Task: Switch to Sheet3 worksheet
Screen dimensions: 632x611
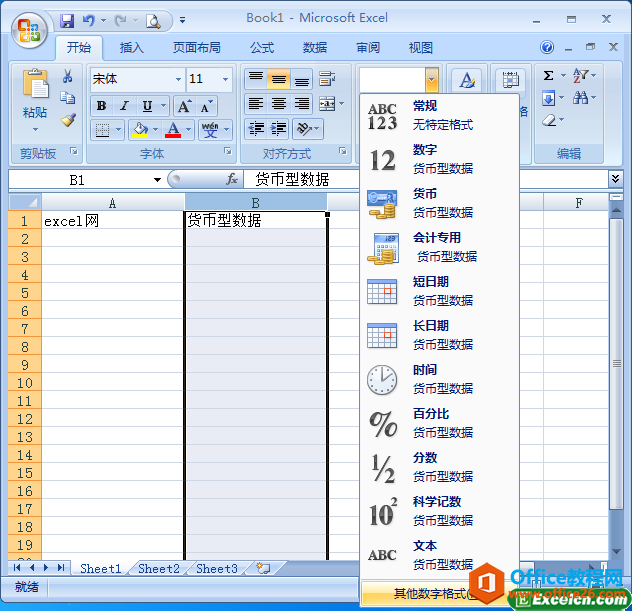Action: click(217, 568)
